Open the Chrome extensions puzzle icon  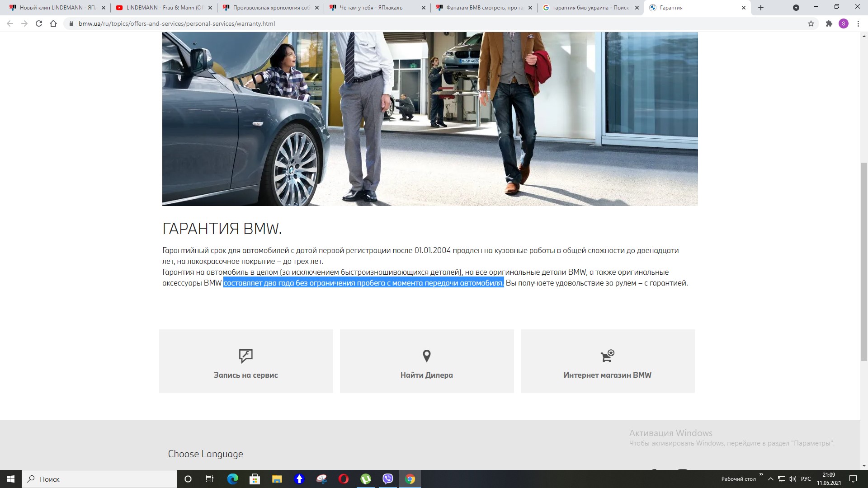pos(829,23)
